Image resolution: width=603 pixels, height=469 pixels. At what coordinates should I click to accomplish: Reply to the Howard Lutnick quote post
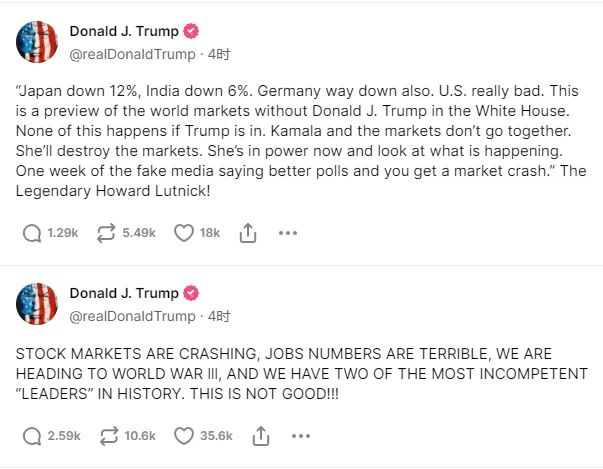(31, 234)
